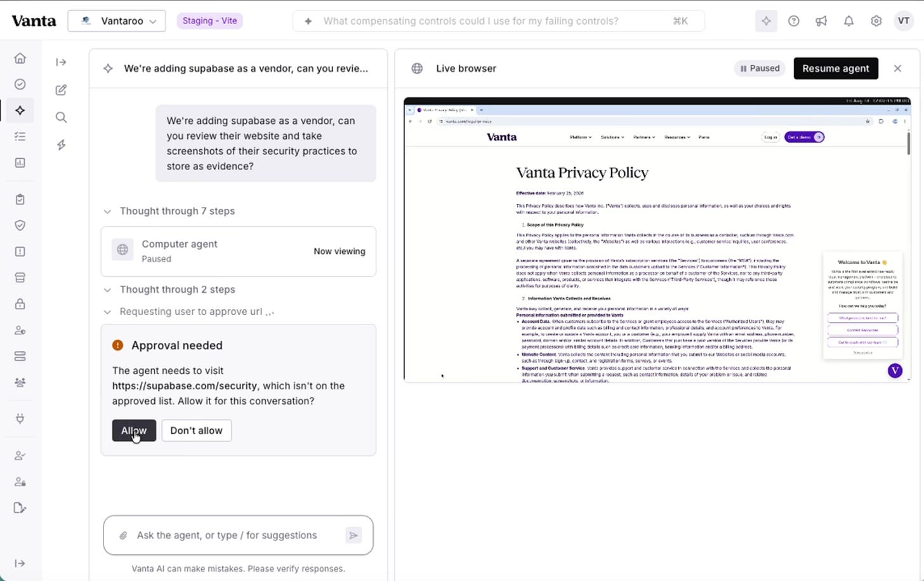Open the help question mark icon
Viewport: 924px width, 581px height.
[794, 21]
